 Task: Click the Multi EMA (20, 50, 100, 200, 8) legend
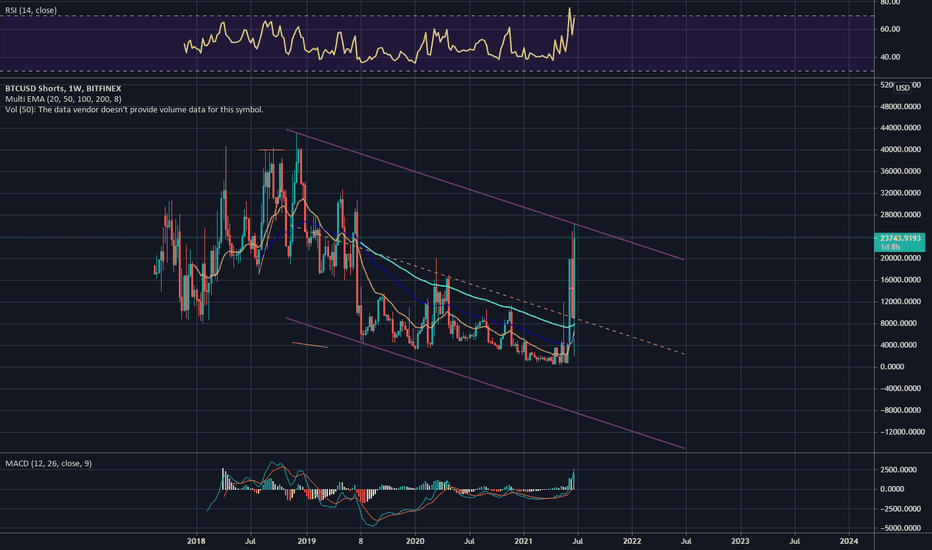tap(63, 99)
